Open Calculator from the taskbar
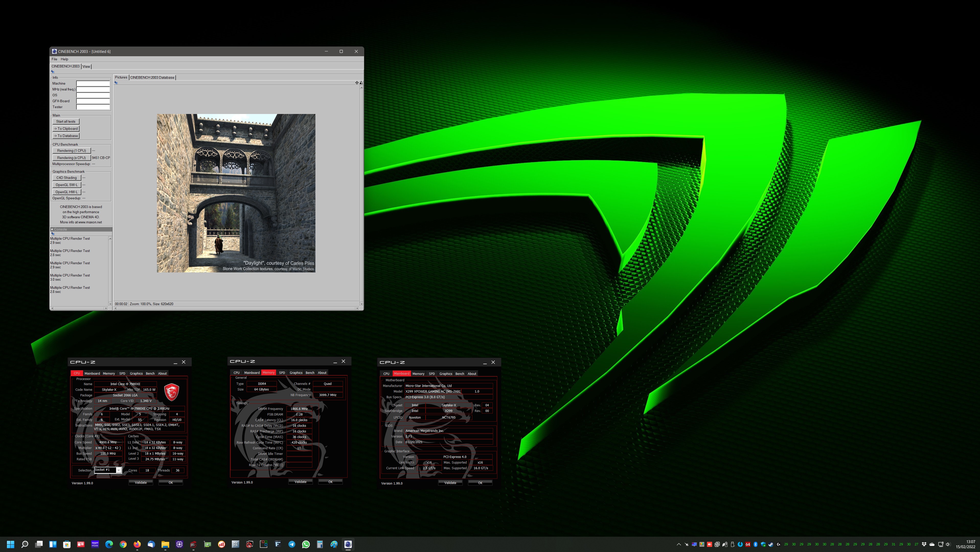The width and height of the screenshot is (980, 552). [320, 544]
